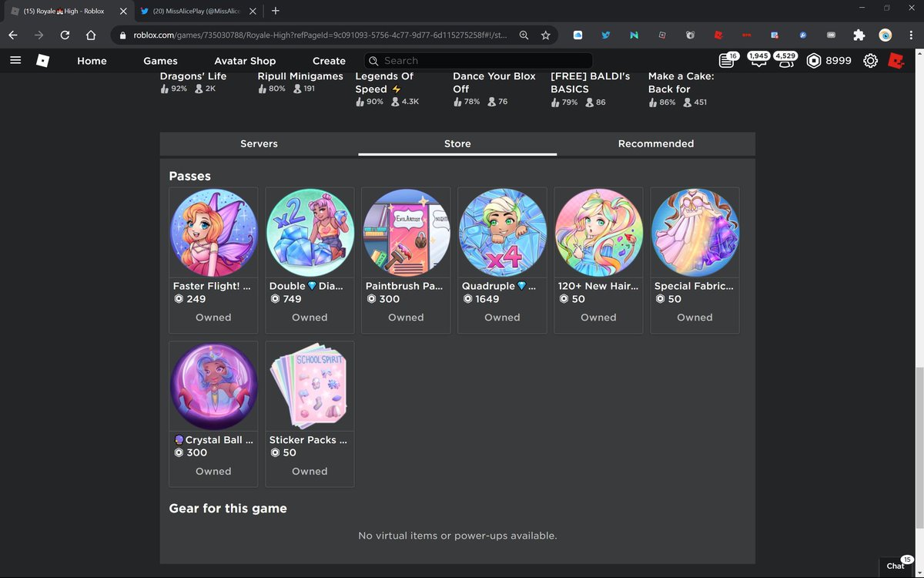The image size is (924, 578).
Task: Click the Roblox logo icon
Action: pyautogui.click(x=44, y=60)
